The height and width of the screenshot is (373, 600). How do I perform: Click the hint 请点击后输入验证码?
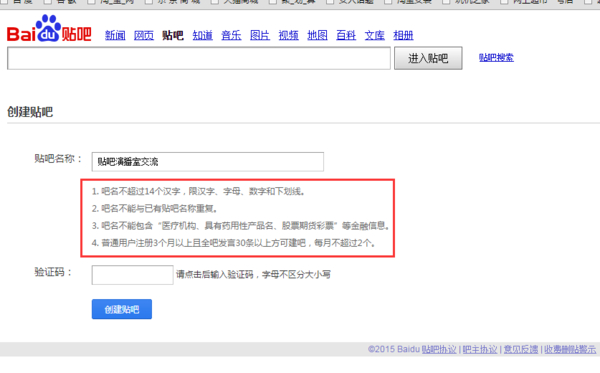253,274
